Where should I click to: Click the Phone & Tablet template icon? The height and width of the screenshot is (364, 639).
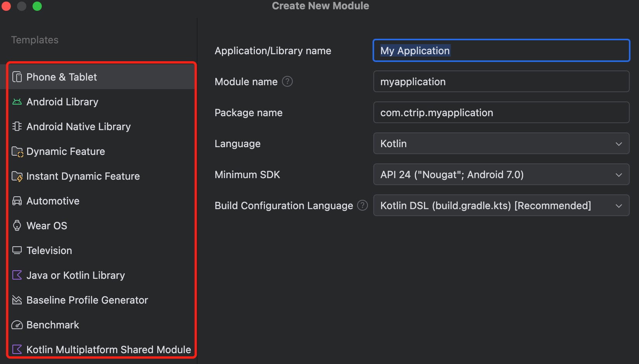[17, 77]
